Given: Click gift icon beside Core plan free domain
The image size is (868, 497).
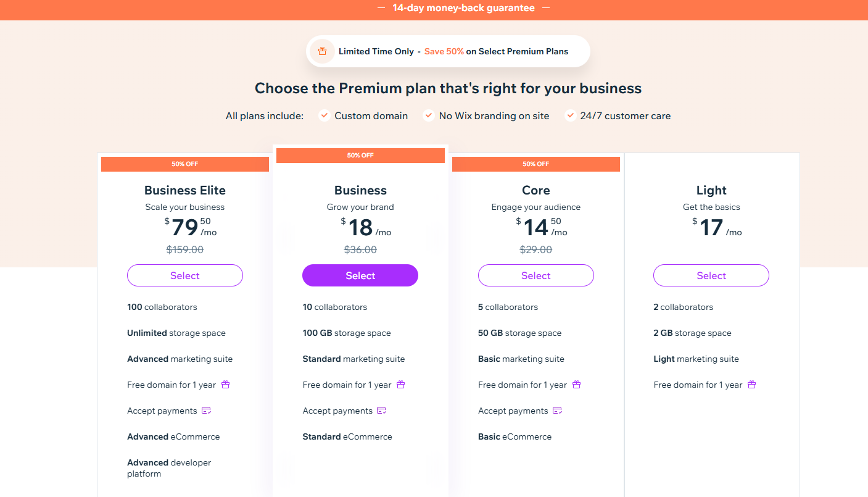Looking at the screenshot, I should click(577, 385).
